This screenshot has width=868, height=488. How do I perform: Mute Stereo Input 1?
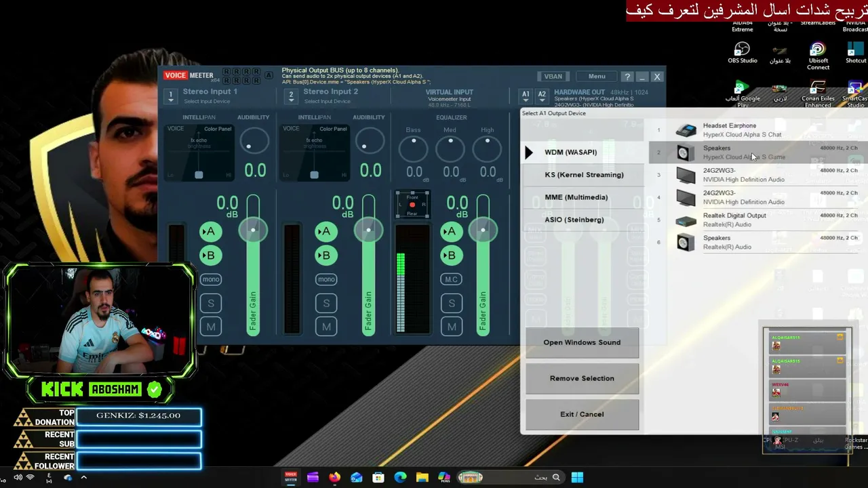tap(211, 327)
